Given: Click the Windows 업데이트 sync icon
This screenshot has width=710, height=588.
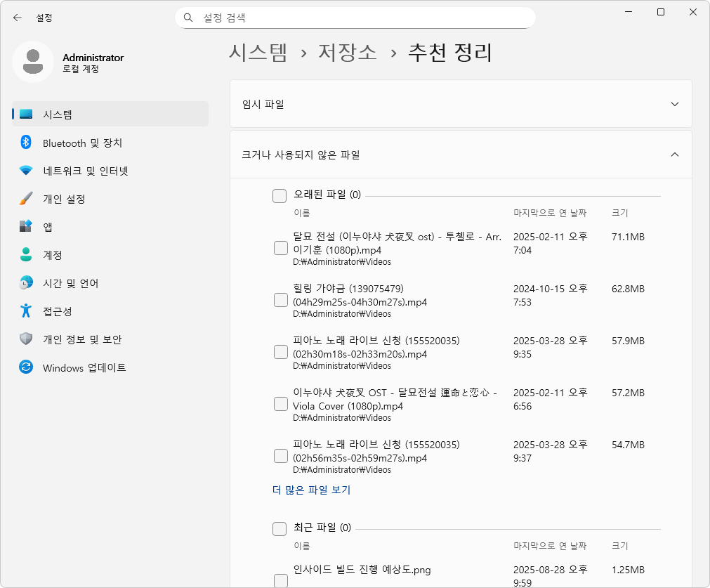Looking at the screenshot, I should pos(26,367).
